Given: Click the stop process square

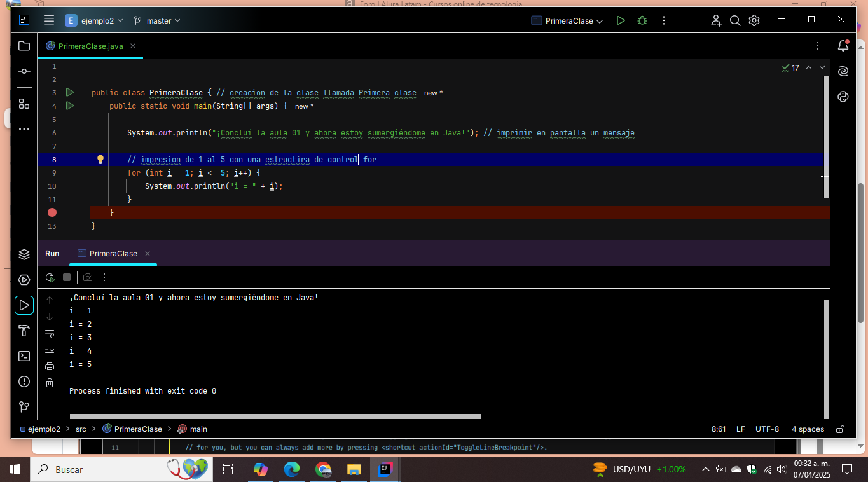Looking at the screenshot, I should point(67,277).
